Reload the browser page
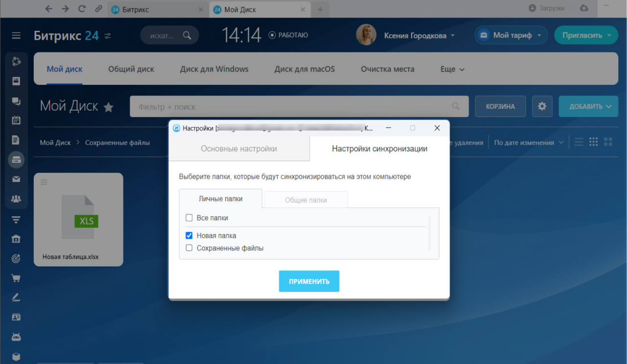The image size is (627, 364). (x=82, y=9)
